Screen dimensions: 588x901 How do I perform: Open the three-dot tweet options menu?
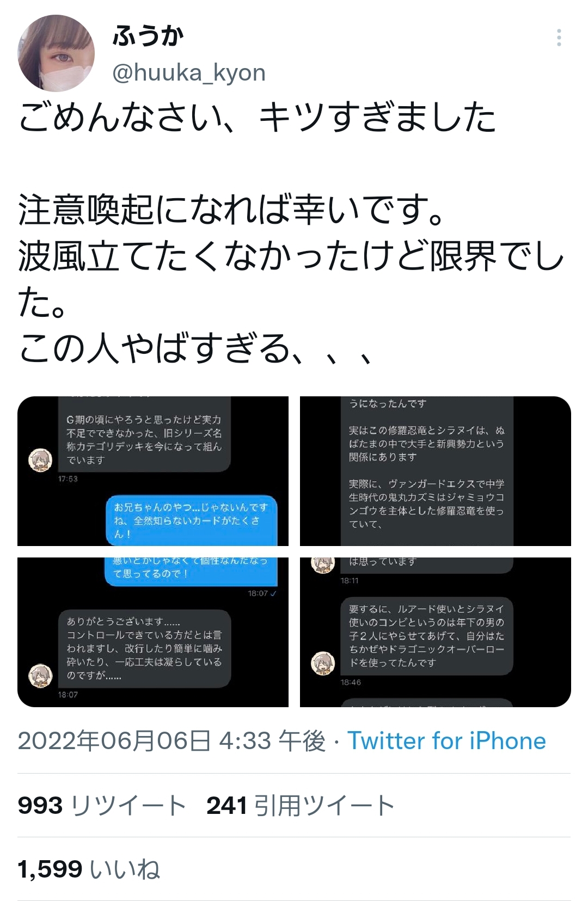point(559,38)
